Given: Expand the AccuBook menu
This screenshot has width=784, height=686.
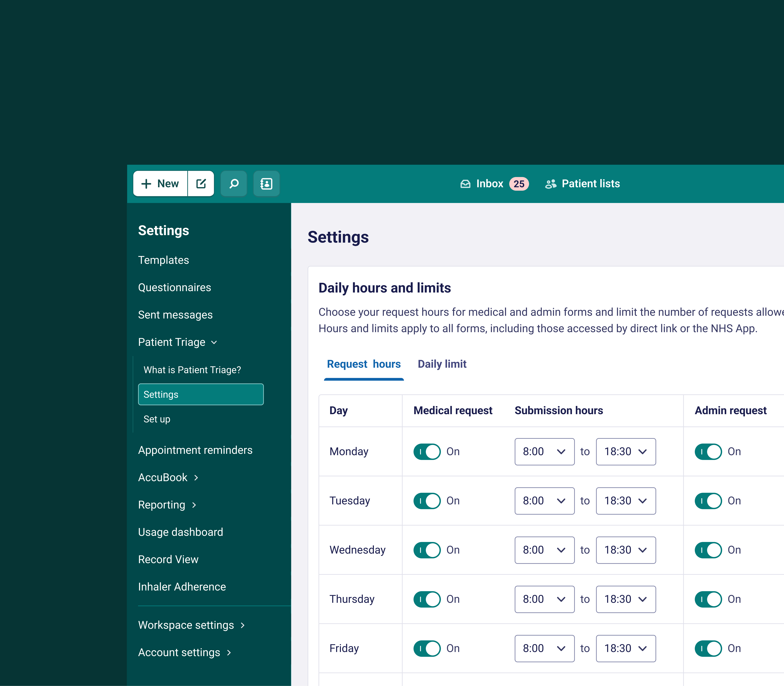Looking at the screenshot, I should (x=168, y=477).
